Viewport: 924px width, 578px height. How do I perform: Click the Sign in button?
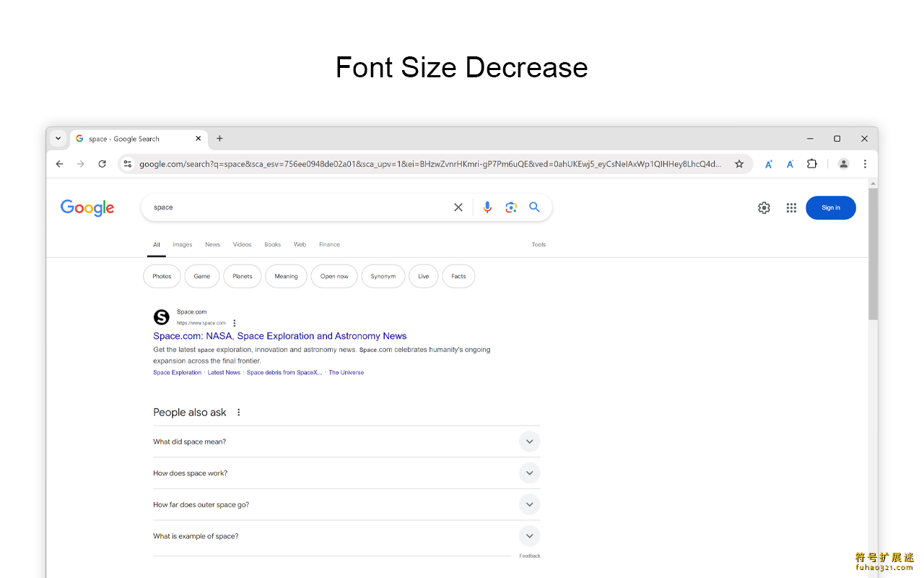tap(830, 208)
